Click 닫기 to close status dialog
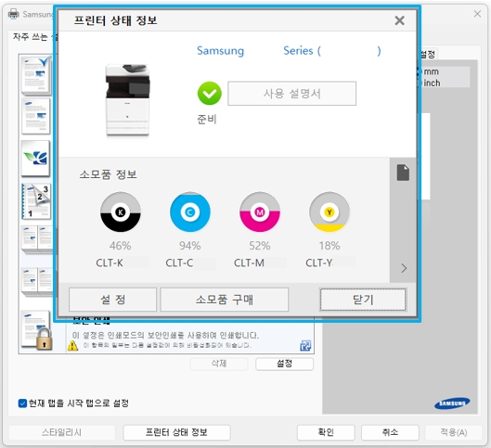The image size is (491, 448). click(x=363, y=300)
